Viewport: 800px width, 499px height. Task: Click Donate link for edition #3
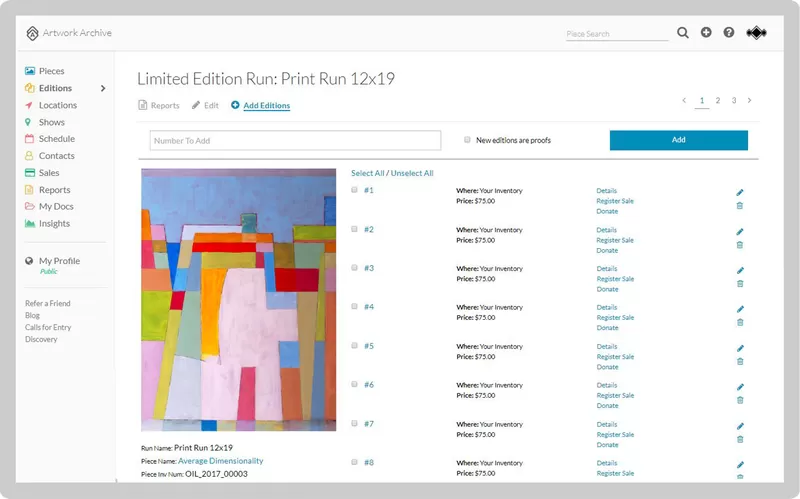(607, 289)
